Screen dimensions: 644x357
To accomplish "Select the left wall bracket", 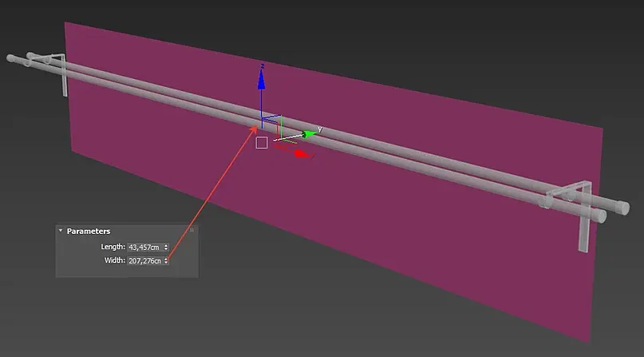I will pyautogui.click(x=60, y=74).
